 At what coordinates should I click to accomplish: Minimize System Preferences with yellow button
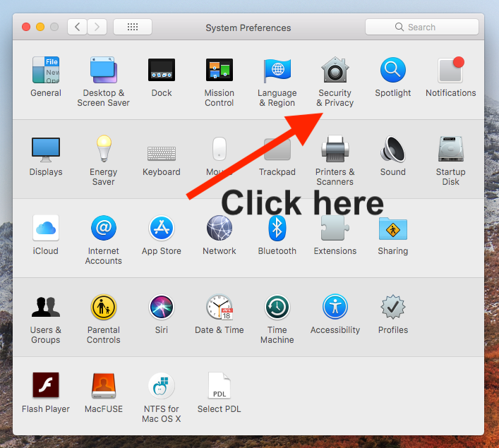coord(40,27)
